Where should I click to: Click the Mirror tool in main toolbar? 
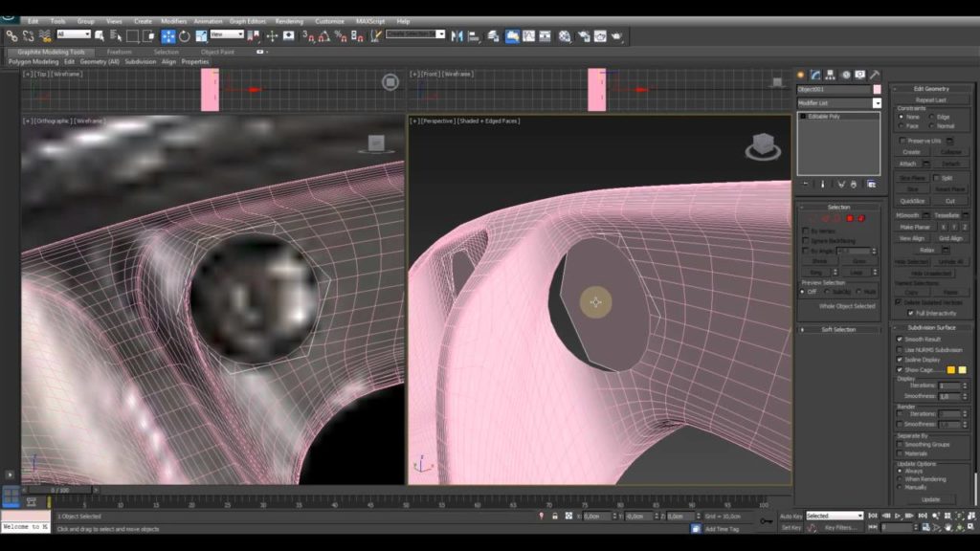pos(457,36)
